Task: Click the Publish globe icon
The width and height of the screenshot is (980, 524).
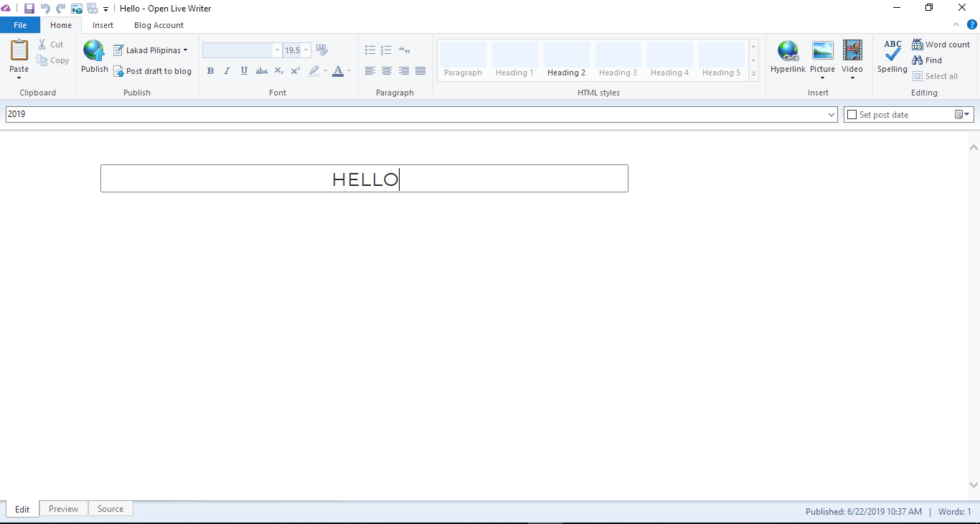Action: [94, 51]
